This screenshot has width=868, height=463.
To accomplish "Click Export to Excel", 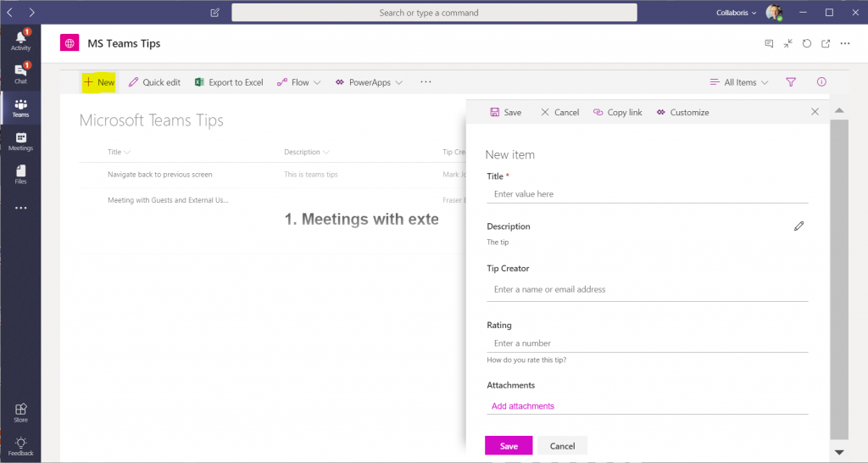I will point(229,82).
